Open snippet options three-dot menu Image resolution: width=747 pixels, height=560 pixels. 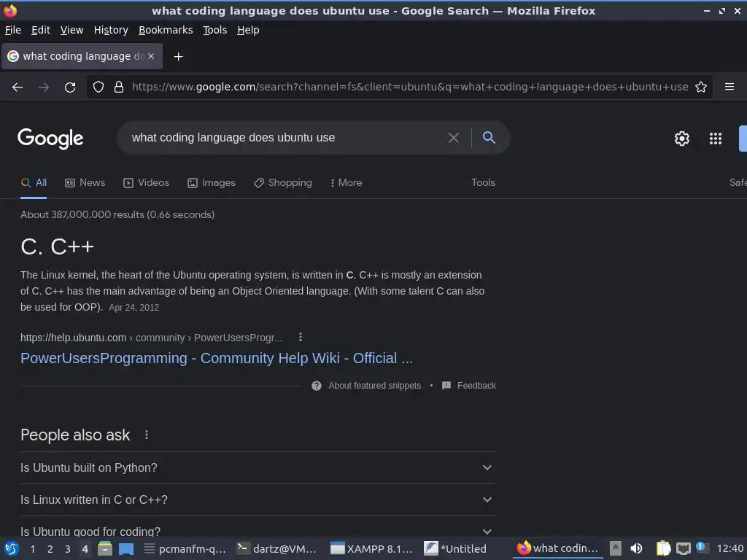[300, 337]
